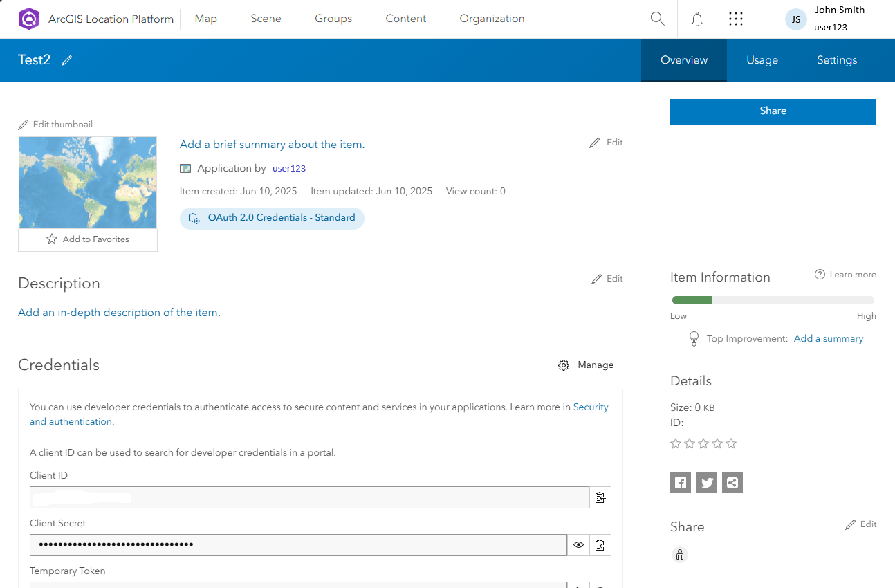
Task: Click the Size: 0 KB detail
Action: (x=692, y=408)
